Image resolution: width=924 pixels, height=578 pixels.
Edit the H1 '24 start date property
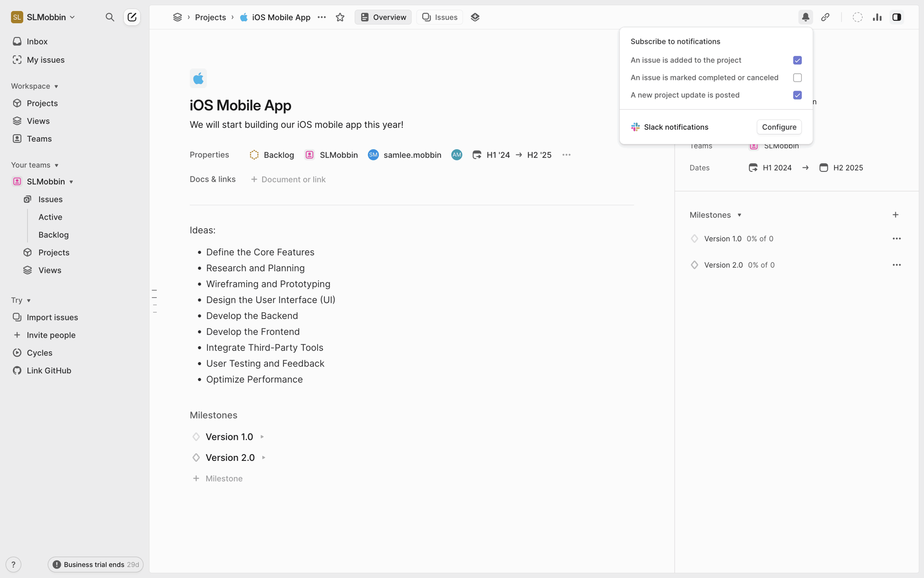tap(491, 155)
